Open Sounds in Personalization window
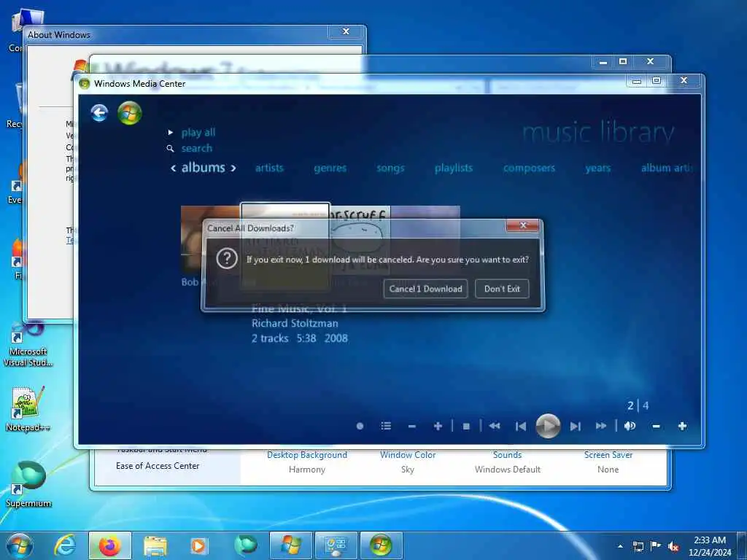The height and width of the screenshot is (560, 747). [508, 455]
